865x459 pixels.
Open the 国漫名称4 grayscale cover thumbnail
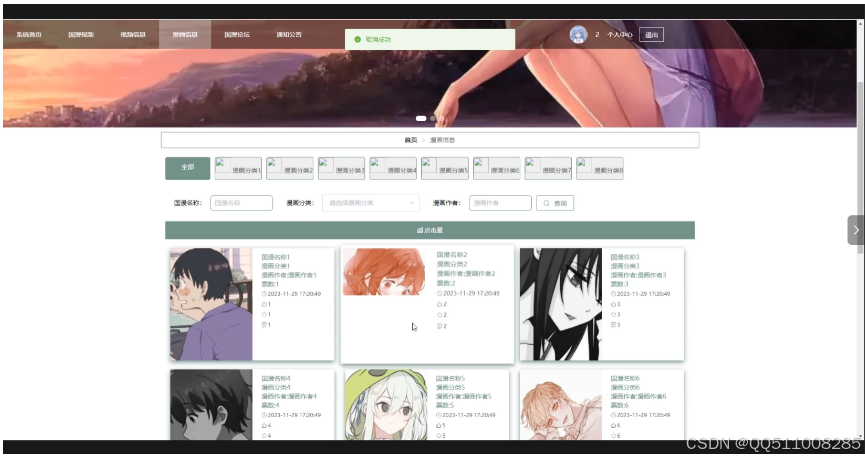pyautogui.click(x=211, y=405)
